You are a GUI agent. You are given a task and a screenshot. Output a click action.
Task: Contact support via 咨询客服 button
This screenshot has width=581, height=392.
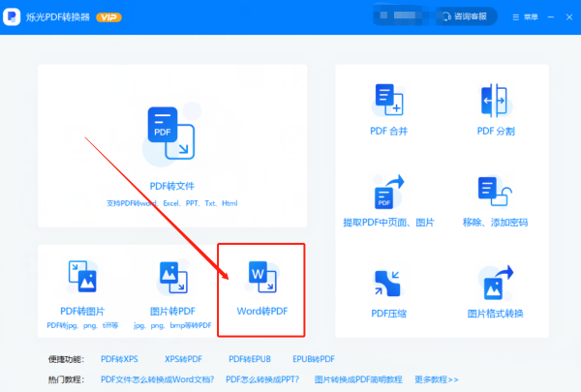[x=467, y=16]
